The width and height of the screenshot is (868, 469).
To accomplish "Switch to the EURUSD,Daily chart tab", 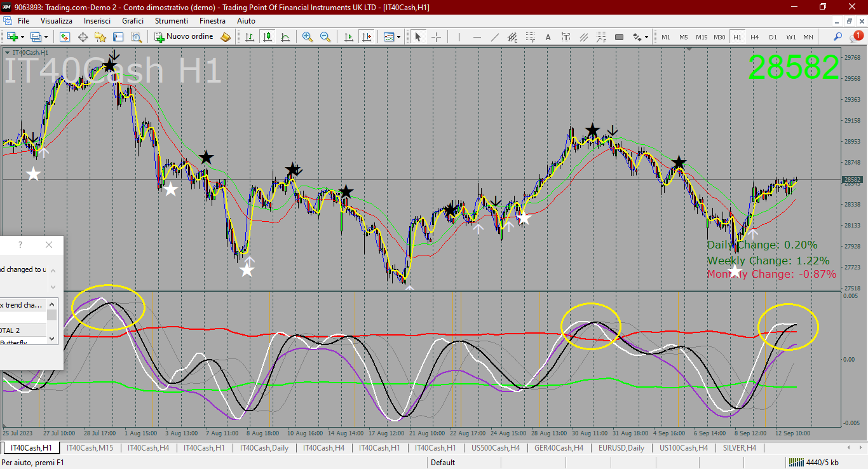I will click(x=621, y=448).
